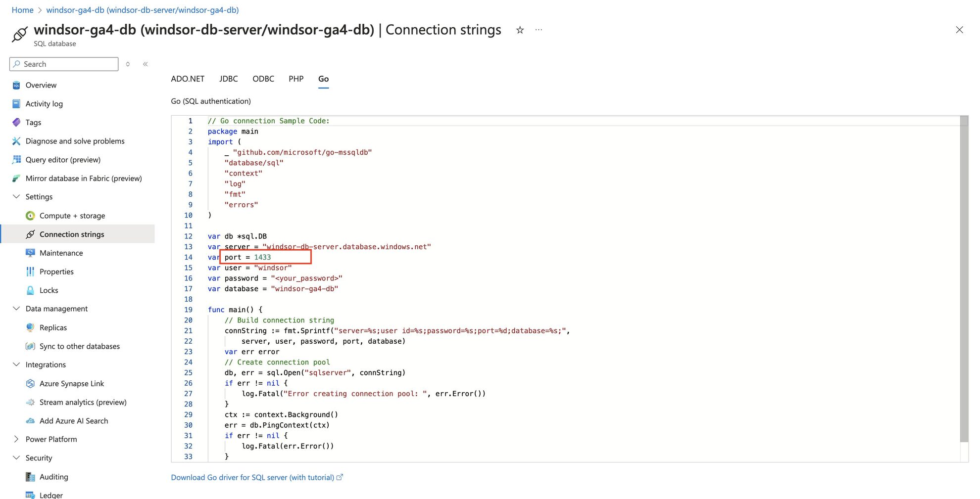This screenshot has width=980, height=499.
Task: Collapse the Integrations section
Action: pos(16,364)
